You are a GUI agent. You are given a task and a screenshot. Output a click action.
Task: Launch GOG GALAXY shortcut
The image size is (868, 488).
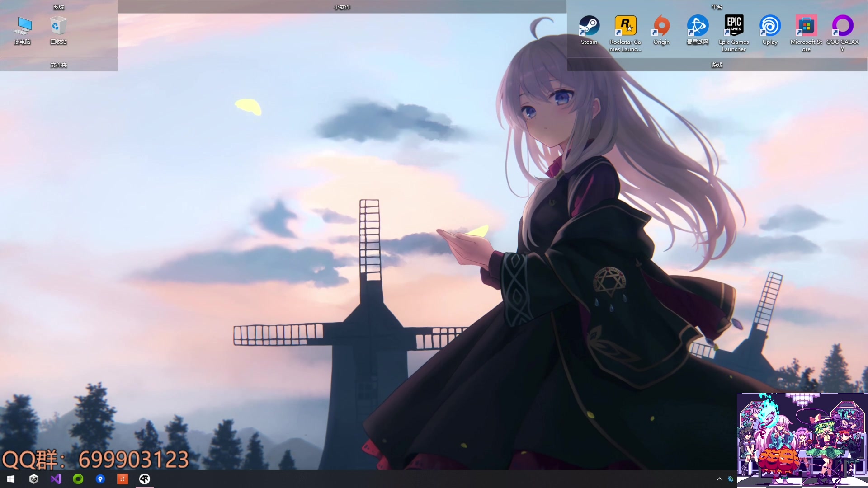tap(842, 26)
